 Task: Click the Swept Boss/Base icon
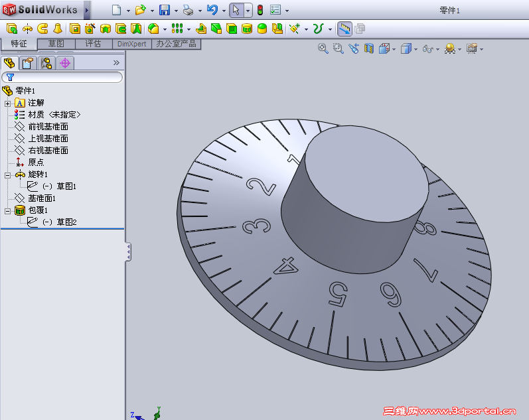(x=43, y=29)
